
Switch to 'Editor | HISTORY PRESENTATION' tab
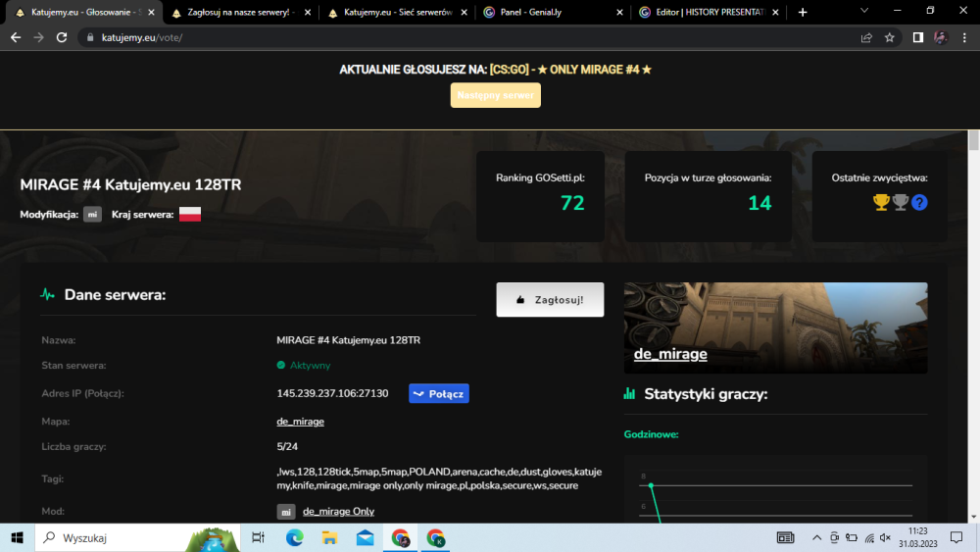[x=710, y=13]
